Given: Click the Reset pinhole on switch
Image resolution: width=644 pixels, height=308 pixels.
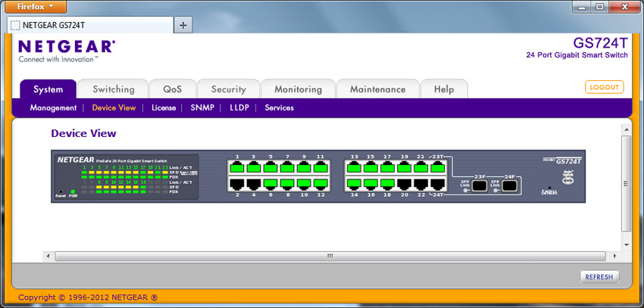Looking at the screenshot, I should (x=61, y=191).
